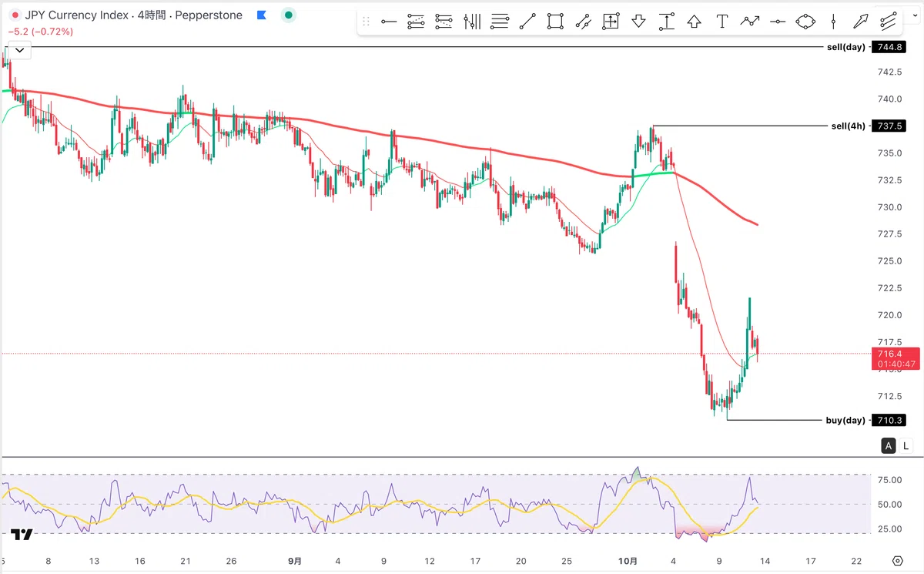Select the arrow down marker tool

pyautogui.click(x=638, y=22)
